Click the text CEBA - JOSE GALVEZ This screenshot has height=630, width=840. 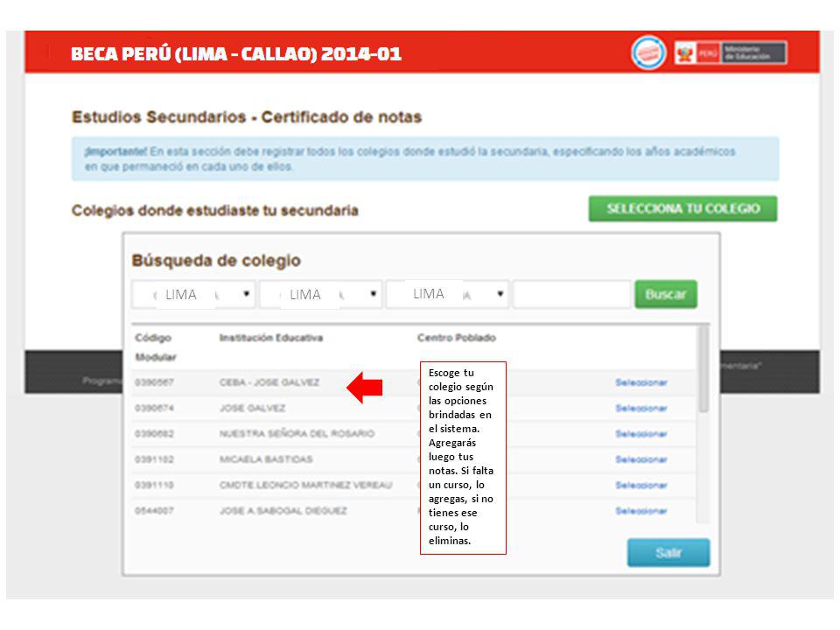tap(269, 382)
